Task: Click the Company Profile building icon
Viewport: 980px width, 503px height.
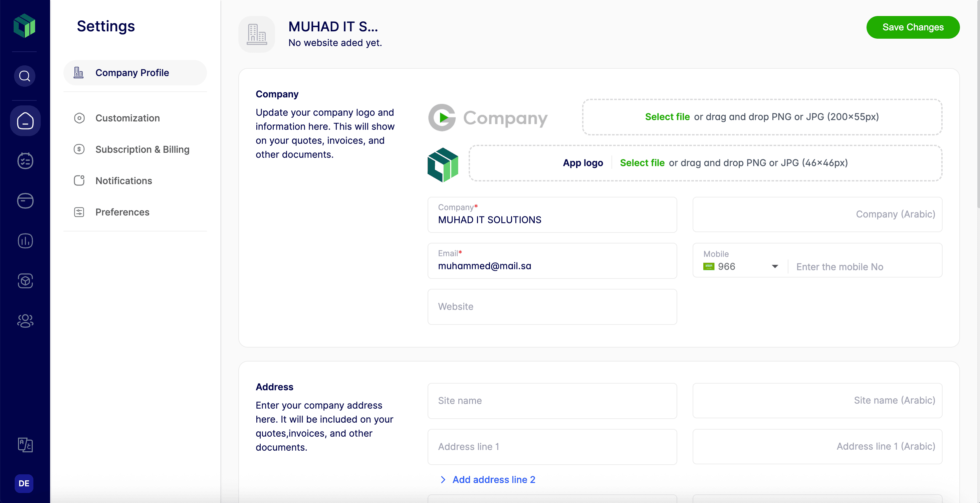Action: point(78,73)
